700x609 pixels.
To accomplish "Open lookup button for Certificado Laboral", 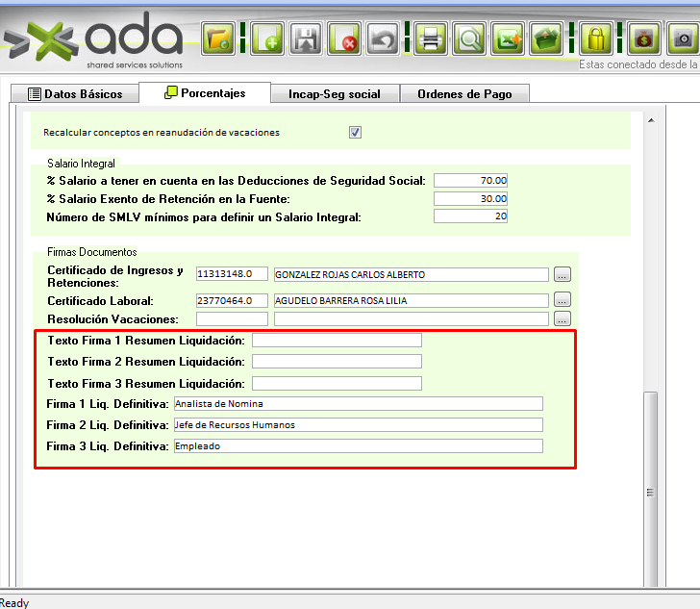I will coord(562,300).
